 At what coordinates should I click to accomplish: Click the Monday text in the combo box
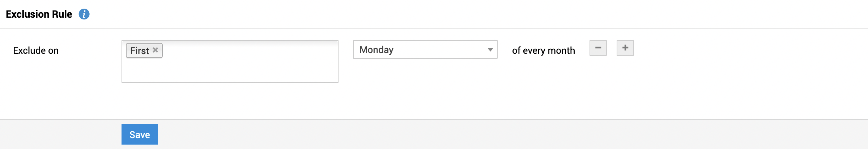(x=376, y=50)
